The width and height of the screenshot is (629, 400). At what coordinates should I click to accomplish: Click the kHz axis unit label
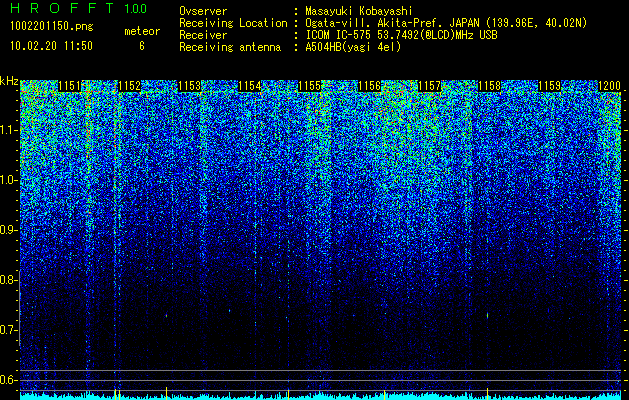coord(9,81)
